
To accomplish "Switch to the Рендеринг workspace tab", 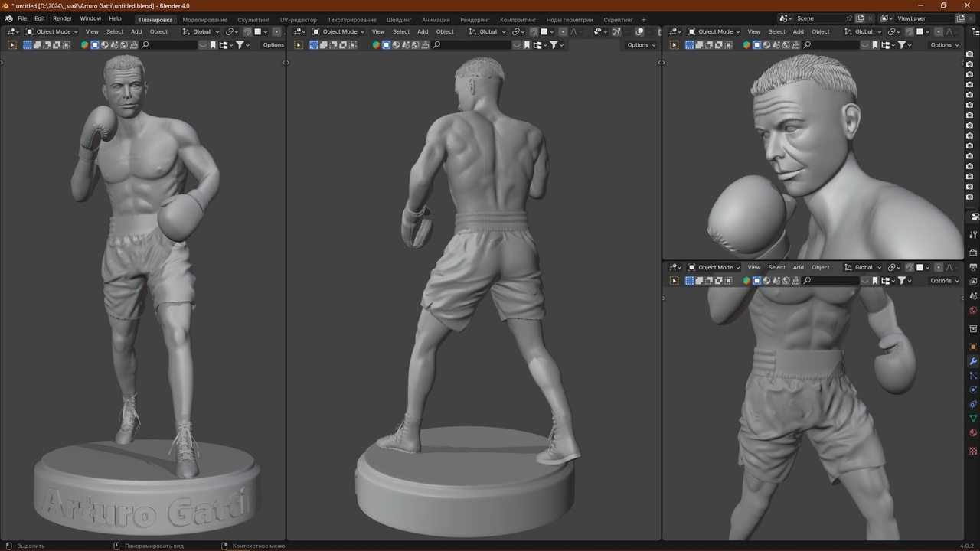I will click(475, 20).
